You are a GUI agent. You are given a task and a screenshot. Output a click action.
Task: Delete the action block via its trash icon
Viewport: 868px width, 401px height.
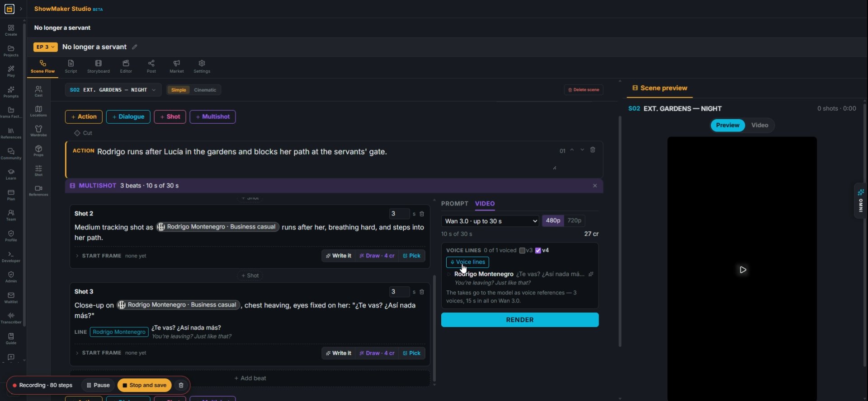point(593,150)
